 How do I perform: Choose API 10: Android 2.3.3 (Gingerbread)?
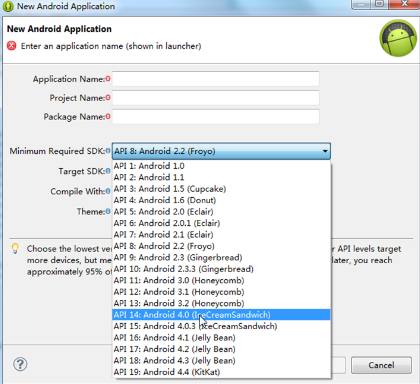tap(221, 269)
